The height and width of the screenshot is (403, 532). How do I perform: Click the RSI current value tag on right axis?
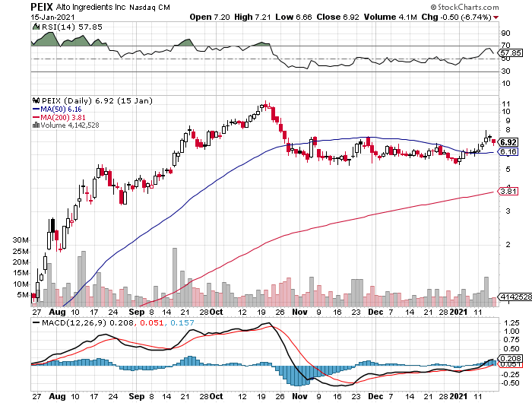pyautogui.click(x=513, y=53)
